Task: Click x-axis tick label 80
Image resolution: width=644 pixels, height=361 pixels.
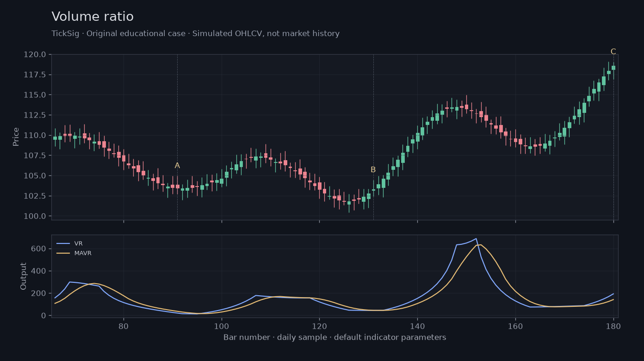Action: click(x=124, y=325)
